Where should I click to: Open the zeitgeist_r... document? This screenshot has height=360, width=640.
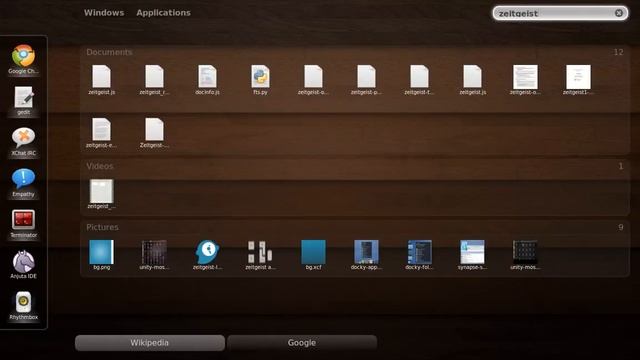pyautogui.click(x=154, y=80)
